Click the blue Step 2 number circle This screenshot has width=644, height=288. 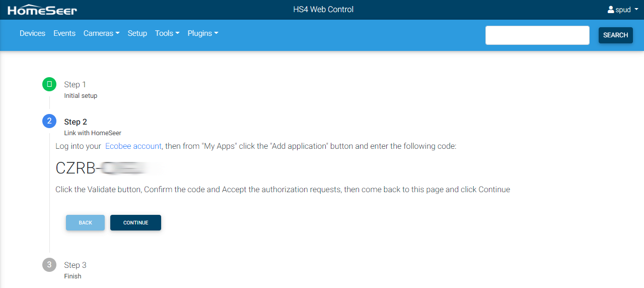click(x=49, y=121)
